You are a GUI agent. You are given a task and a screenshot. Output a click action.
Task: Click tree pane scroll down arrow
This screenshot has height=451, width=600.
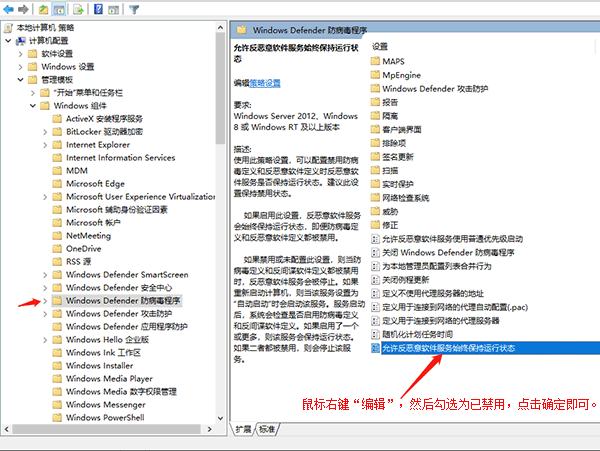click(220, 418)
